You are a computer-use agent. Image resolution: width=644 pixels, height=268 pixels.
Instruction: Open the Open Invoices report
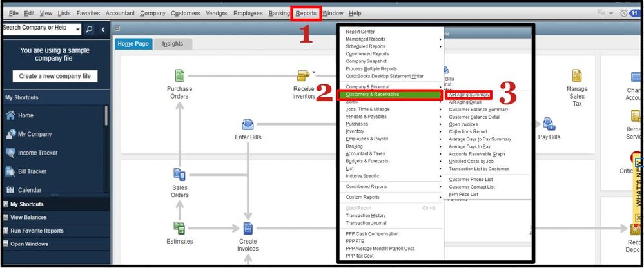click(x=463, y=124)
